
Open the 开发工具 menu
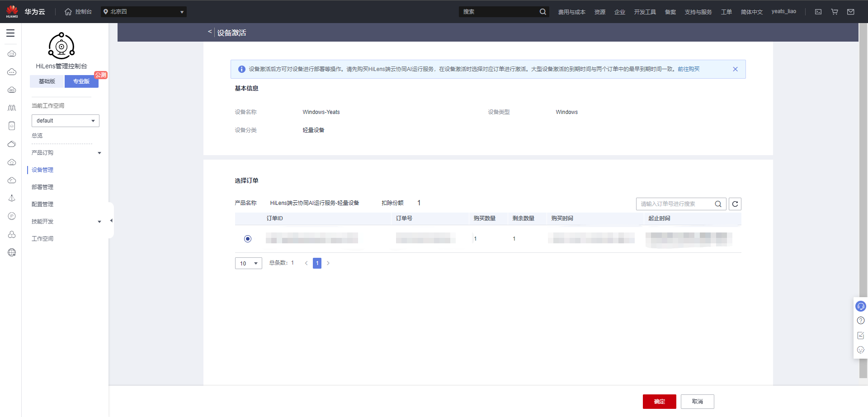pos(645,12)
